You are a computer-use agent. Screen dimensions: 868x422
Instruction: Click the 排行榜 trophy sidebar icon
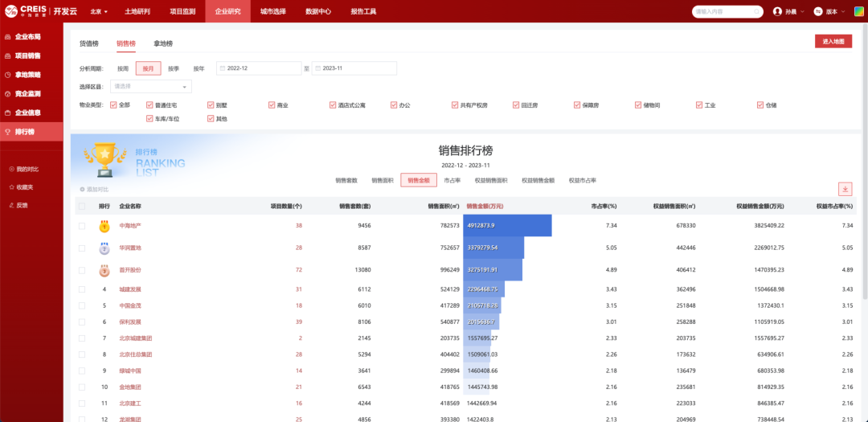click(x=8, y=132)
